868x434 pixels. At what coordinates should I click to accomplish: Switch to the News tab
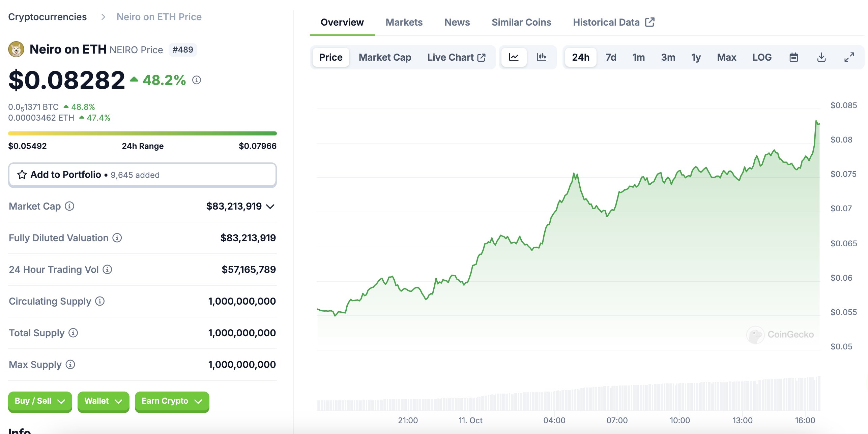[x=457, y=22]
